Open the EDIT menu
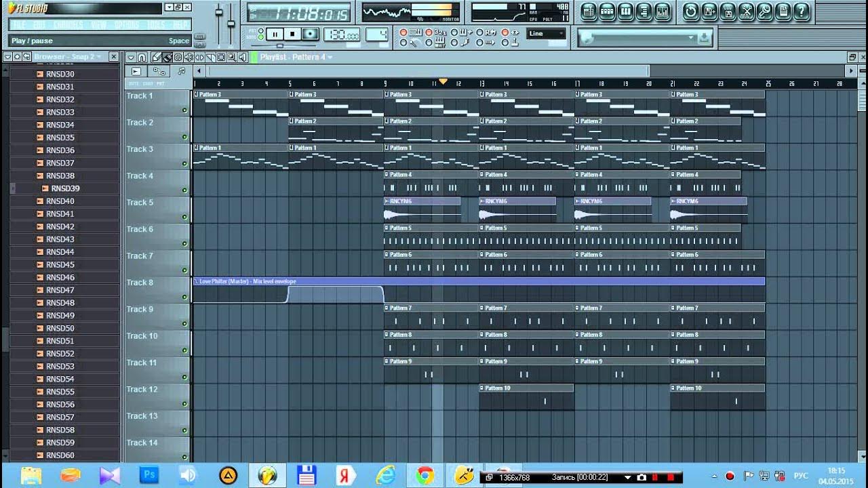This screenshot has width=868, height=488. [x=39, y=25]
